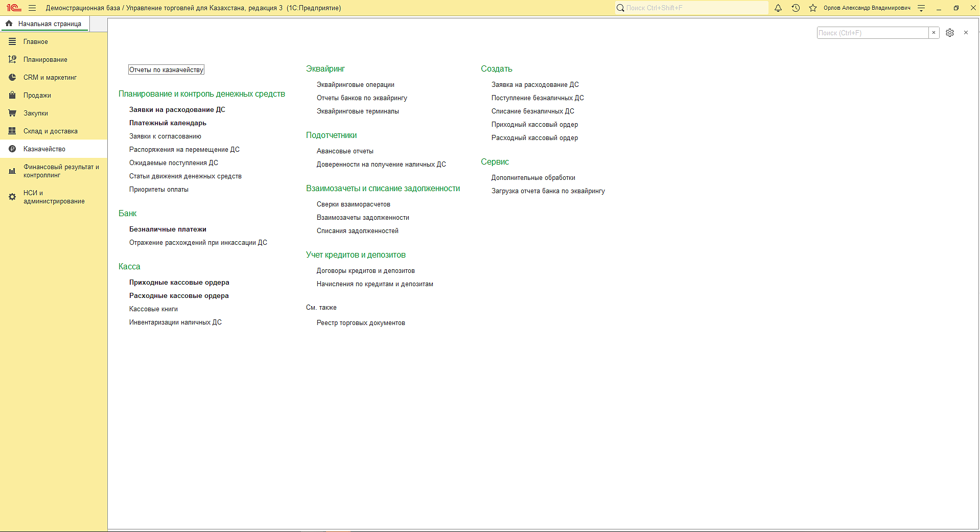Open Расходные кассовые ордера list

click(x=179, y=295)
